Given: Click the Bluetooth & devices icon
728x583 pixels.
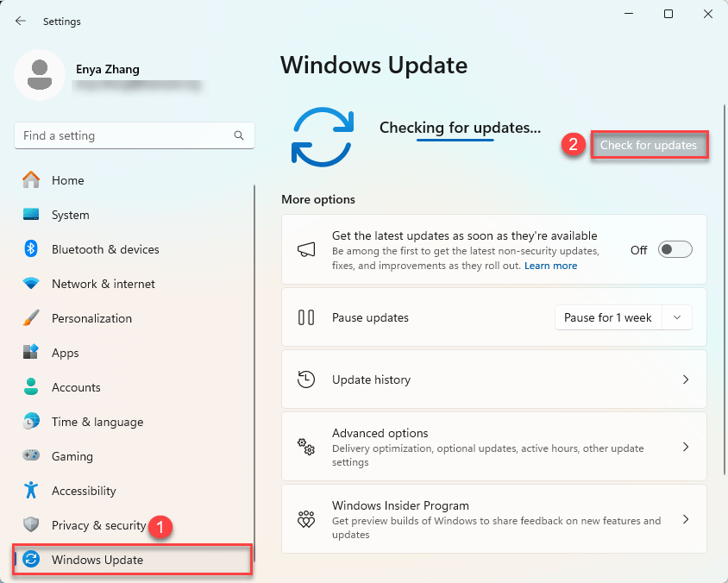Looking at the screenshot, I should [32, 249].
